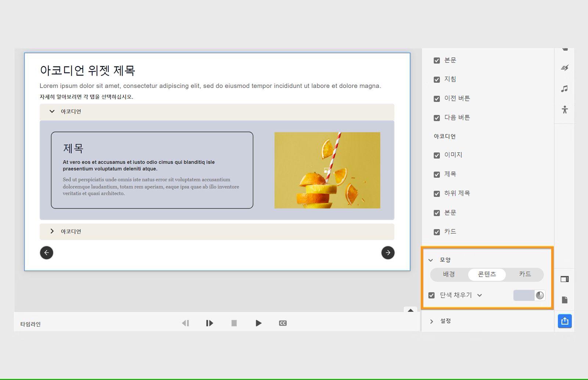Select the 카드 tab in 모양
Screen dimensions: 588x380
pos(524,274)
